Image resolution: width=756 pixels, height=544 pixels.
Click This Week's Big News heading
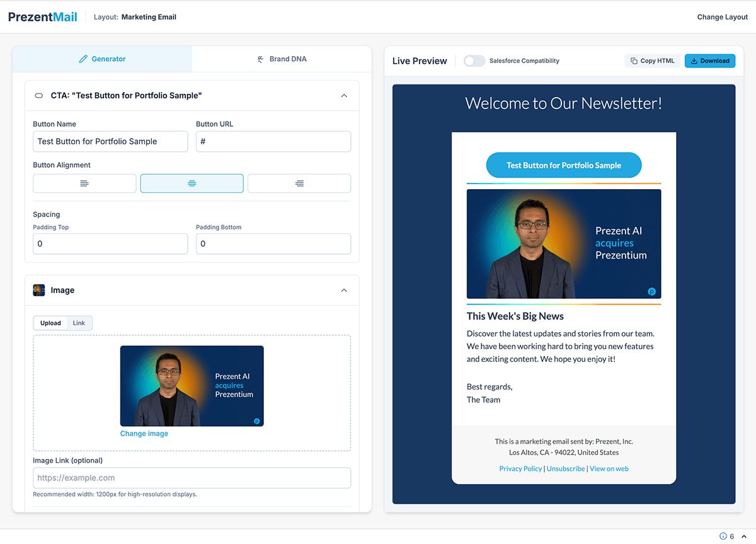pyautogui.click(x=515, y=316)
